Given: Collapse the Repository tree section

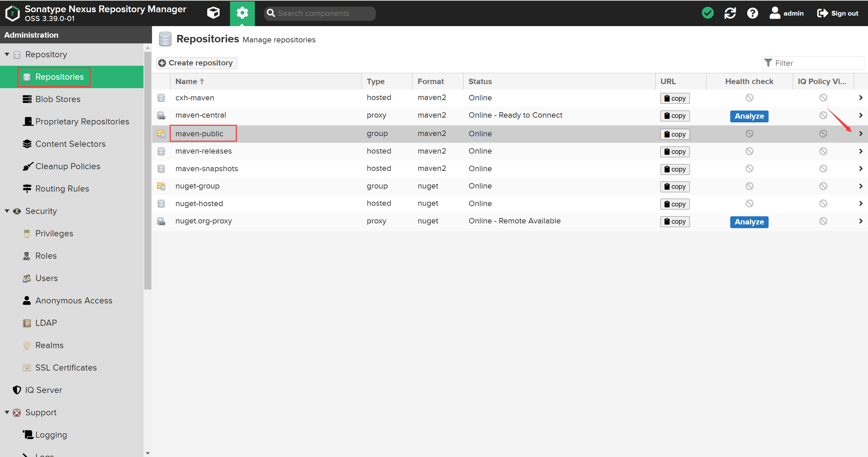Looking at the screenshot, I should click(7, 55).
